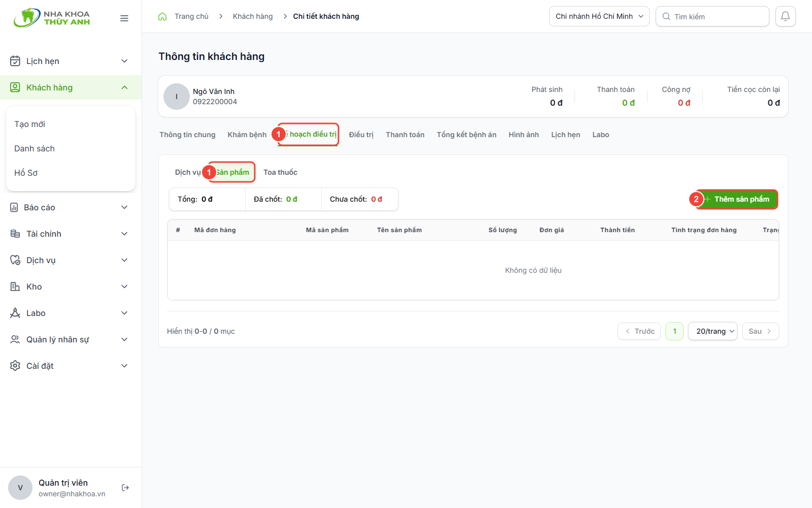
Task: Click the Dịch vụ tooth icon
Action: 15,260
